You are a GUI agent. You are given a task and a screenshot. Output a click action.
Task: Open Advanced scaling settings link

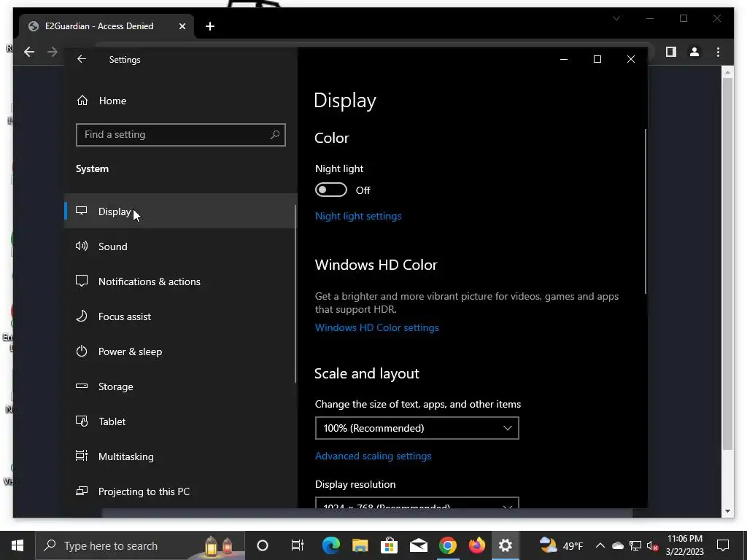point(373,456)
